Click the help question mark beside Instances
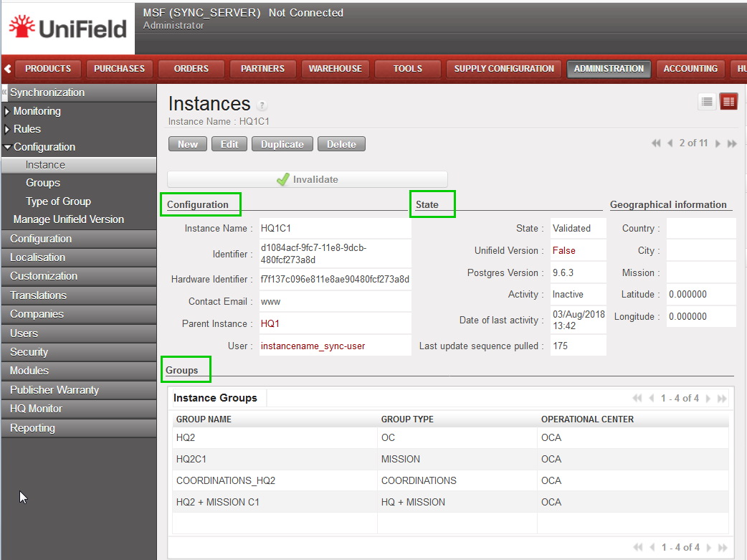Viewport: 747px width, 560px height. 262,105
